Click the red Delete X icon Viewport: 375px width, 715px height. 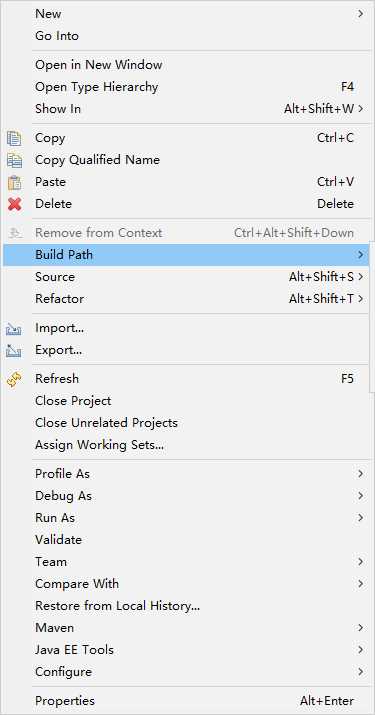15,204
